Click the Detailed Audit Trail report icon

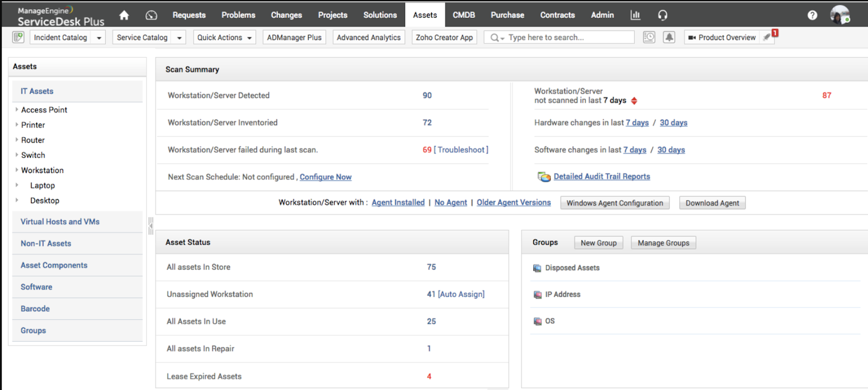(x=544, y=177)
